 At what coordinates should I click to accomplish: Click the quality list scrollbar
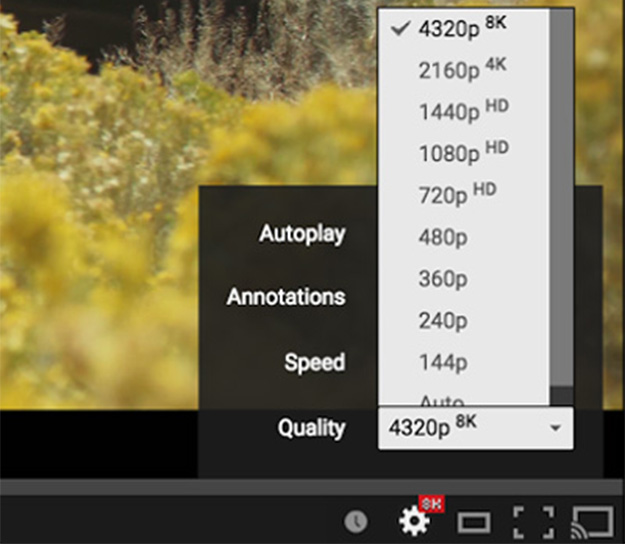[x=562, y=200]
